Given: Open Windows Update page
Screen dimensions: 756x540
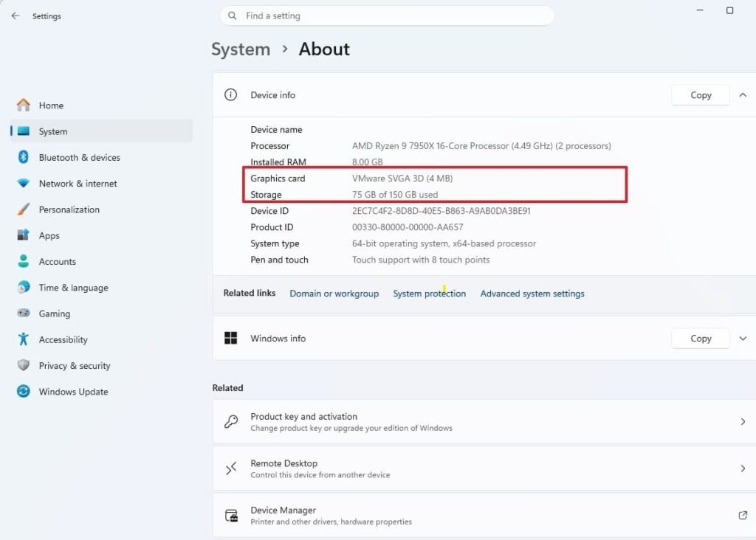Looking at the screenshot, I should [x=73, y=392].
